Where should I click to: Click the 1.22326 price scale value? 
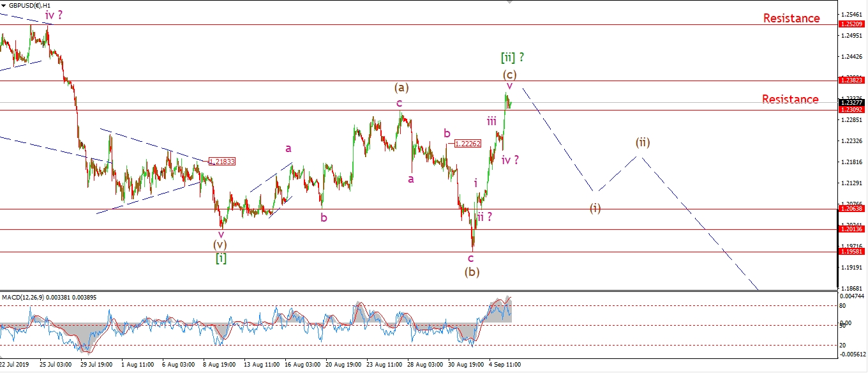[x=853, y=141]
